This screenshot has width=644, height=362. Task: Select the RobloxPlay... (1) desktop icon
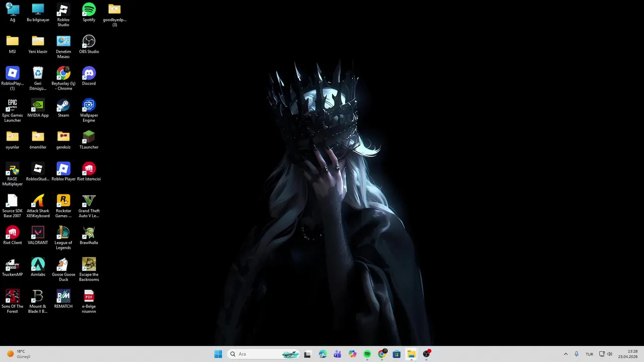pyautogui.click(x=13, y=78)
